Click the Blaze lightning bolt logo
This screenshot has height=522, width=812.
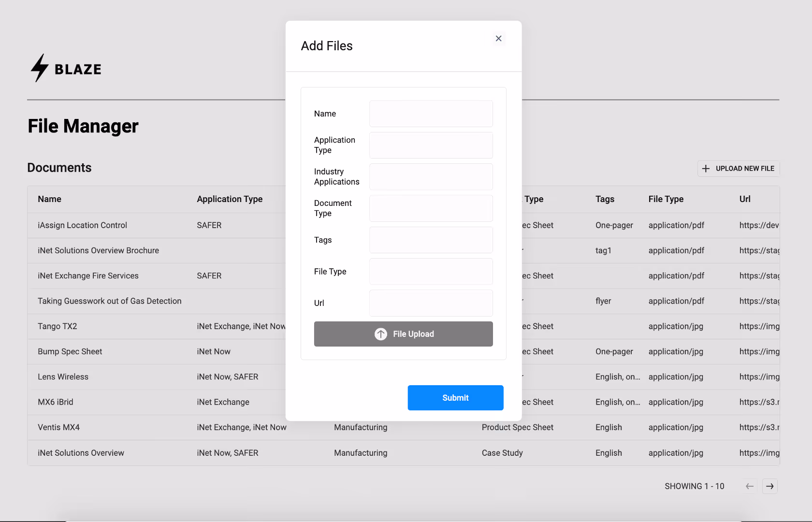tap(39, 68)
